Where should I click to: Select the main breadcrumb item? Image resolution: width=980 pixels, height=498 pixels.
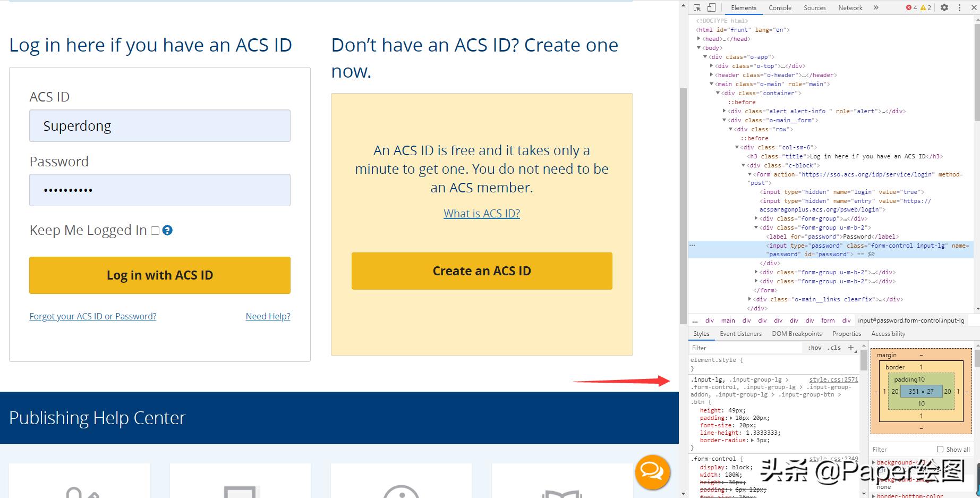point(728,320)
